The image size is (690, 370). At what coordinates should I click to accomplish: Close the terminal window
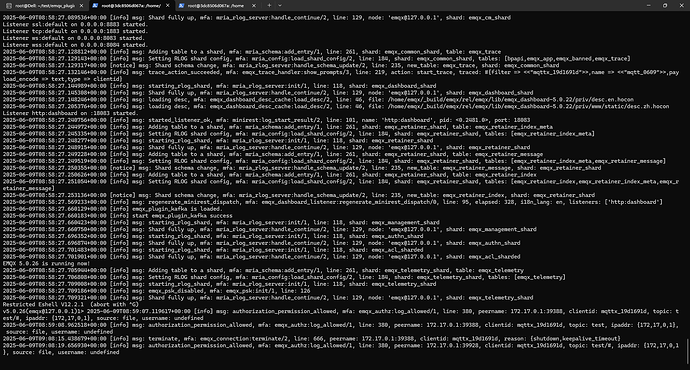click(681, 5)
